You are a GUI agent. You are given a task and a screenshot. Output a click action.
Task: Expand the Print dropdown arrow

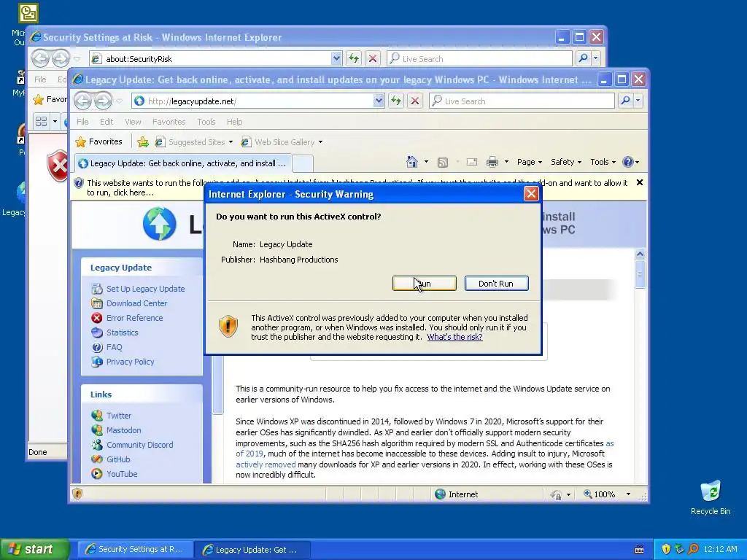(506, 162)
